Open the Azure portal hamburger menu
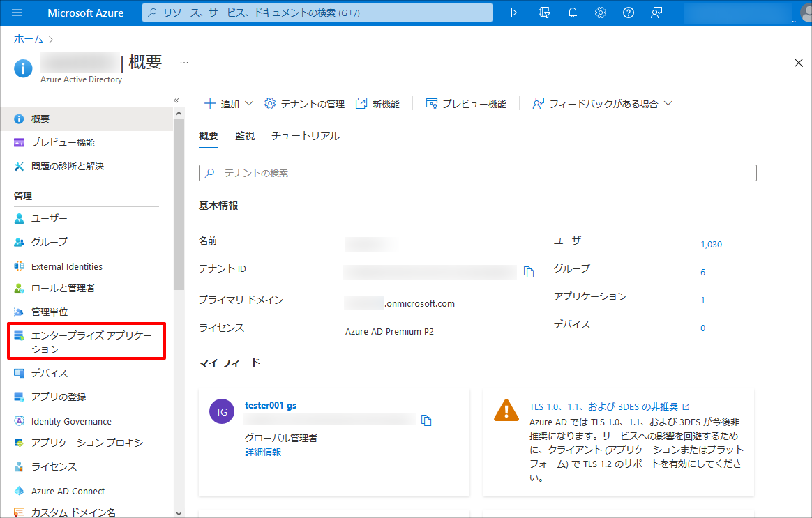This screenshot has height=518, width=812. (17, 13)
